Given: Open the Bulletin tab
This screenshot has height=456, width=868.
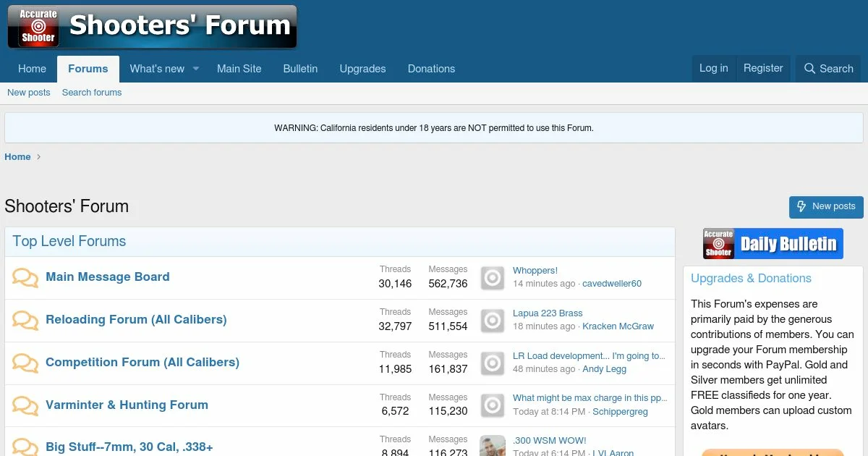Looking at the screenshot, I should coord(300,69).
